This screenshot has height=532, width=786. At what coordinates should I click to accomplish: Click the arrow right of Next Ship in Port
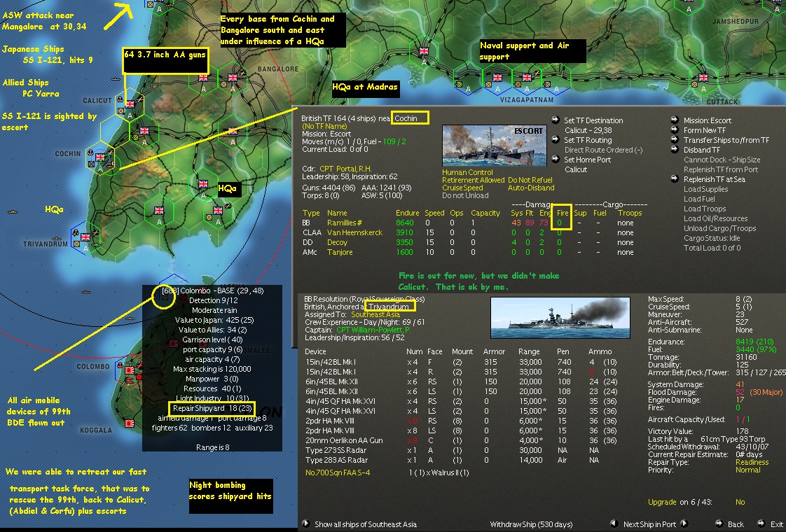click(684, 524)
